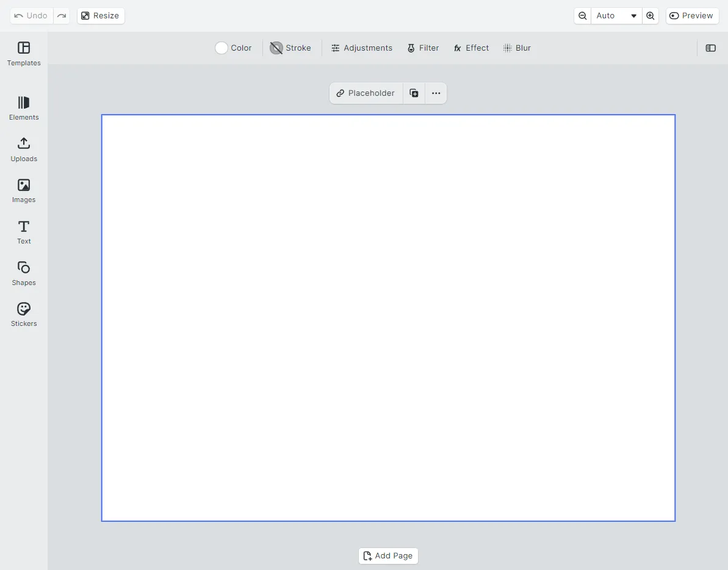This screenshot has height=570, width=728.
Task: Toggle the right side panel
Action: coord(710,48)
